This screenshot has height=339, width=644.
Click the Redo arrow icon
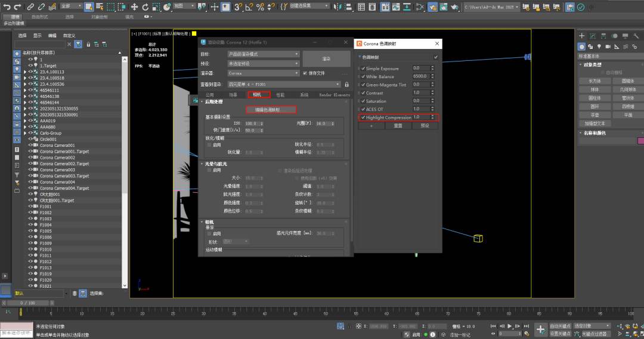[17, 7]
